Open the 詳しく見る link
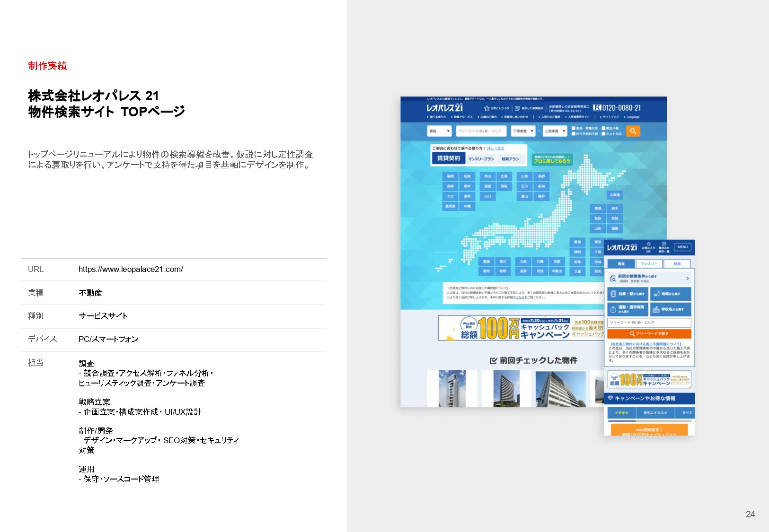This screenshot has height=532, width=769. (495, 148)
